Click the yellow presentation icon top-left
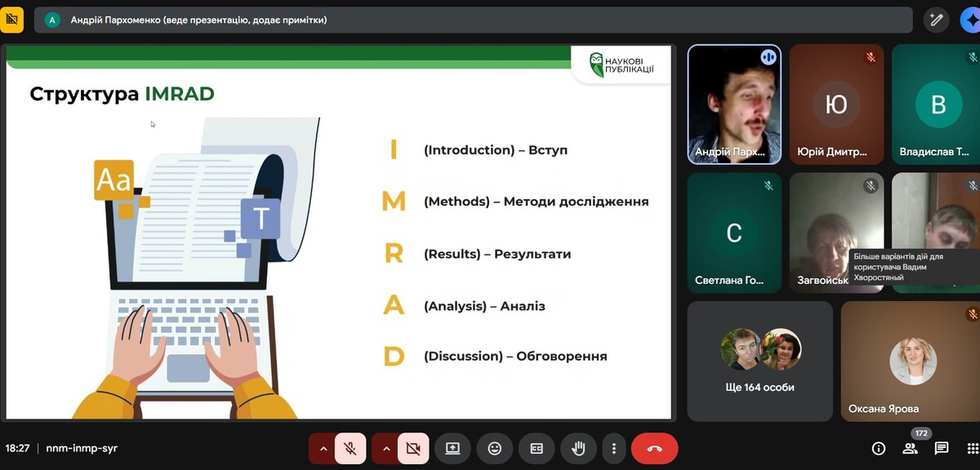Image resolution: width=980 pixels, height=470 pixels. (x=11, y=19)
